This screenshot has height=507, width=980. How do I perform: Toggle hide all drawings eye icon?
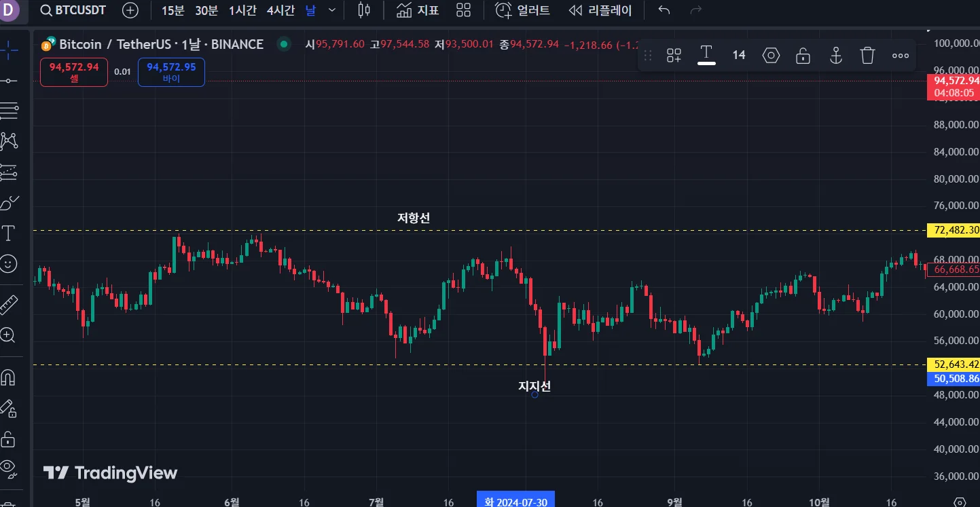click(x=10, y=467)
